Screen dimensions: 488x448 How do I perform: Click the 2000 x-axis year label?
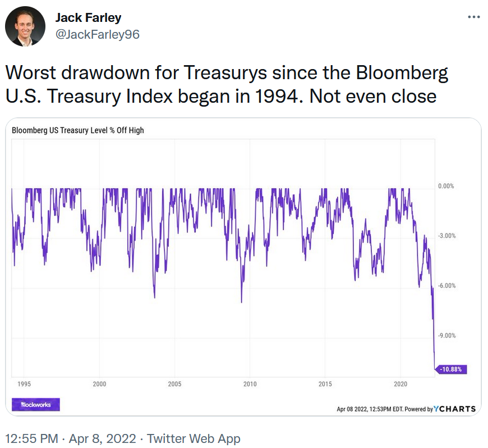[x=99, y=384]
